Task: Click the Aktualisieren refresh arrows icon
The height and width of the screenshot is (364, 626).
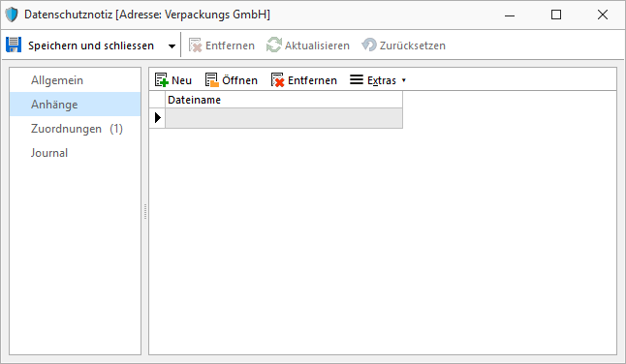Action: tap(274, 45)
